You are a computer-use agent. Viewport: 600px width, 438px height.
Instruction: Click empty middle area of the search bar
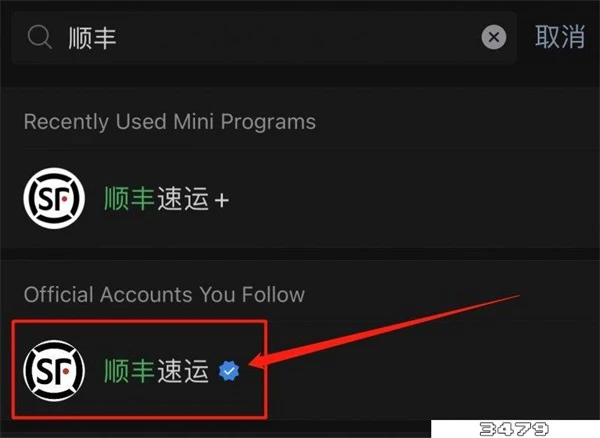298,37
